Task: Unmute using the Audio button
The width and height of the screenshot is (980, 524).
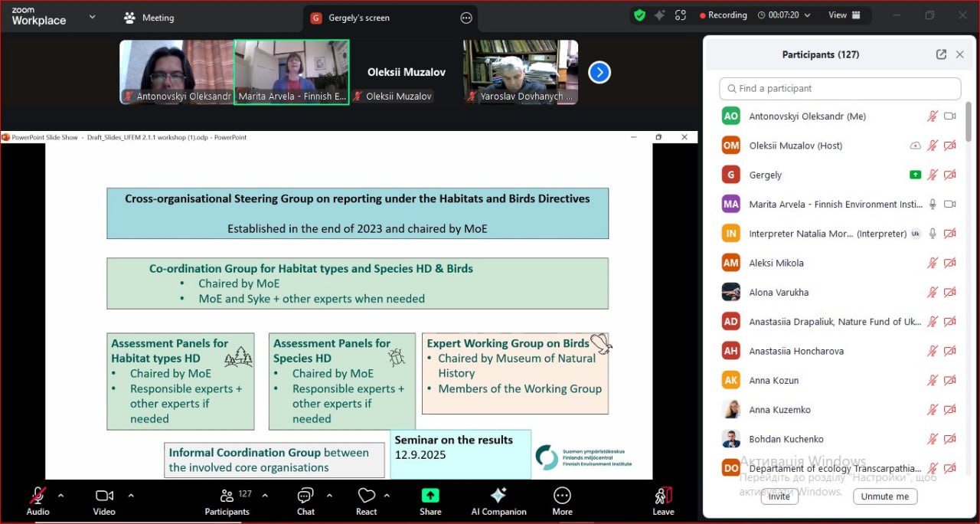Action: (38, 501)
